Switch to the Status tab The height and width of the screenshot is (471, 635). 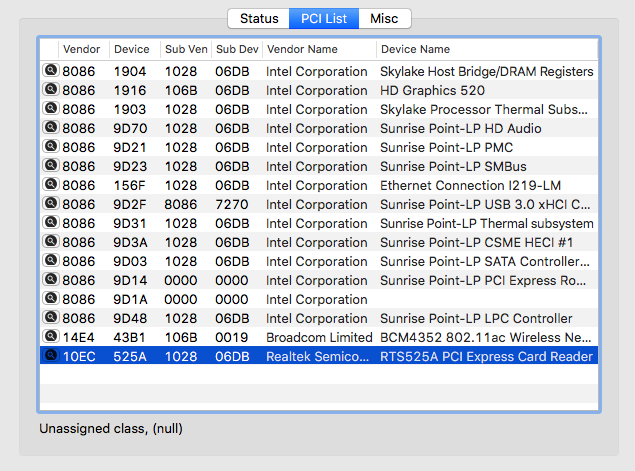258,19
